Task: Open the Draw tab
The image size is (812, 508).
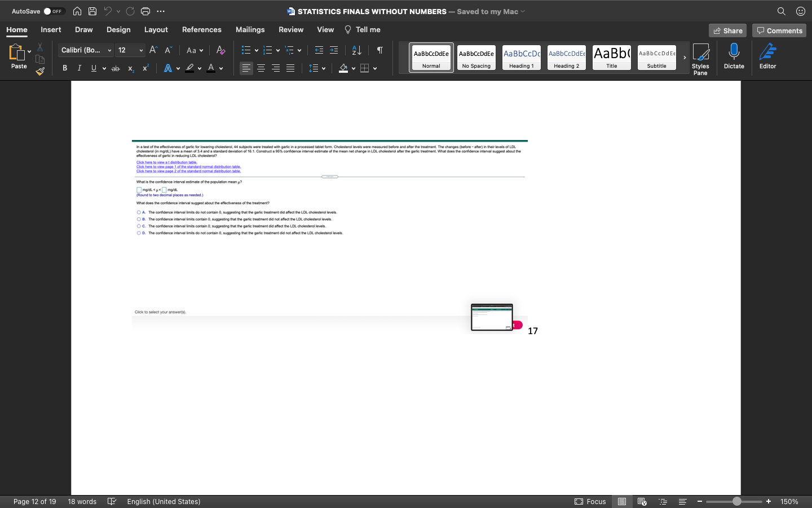Action: coord(83,29)
